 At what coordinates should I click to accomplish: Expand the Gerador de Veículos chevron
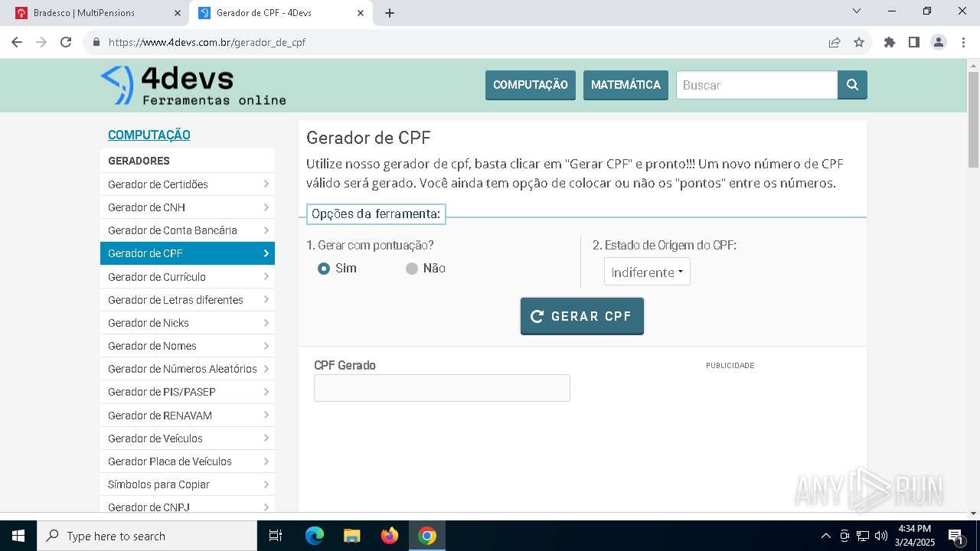[266, 439]
